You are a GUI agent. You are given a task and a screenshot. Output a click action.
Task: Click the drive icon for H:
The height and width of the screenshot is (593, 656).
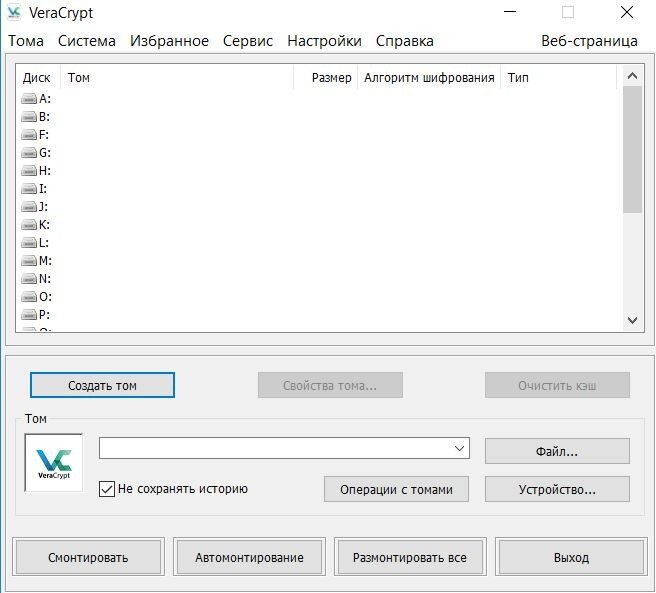[x=29, y=171]
